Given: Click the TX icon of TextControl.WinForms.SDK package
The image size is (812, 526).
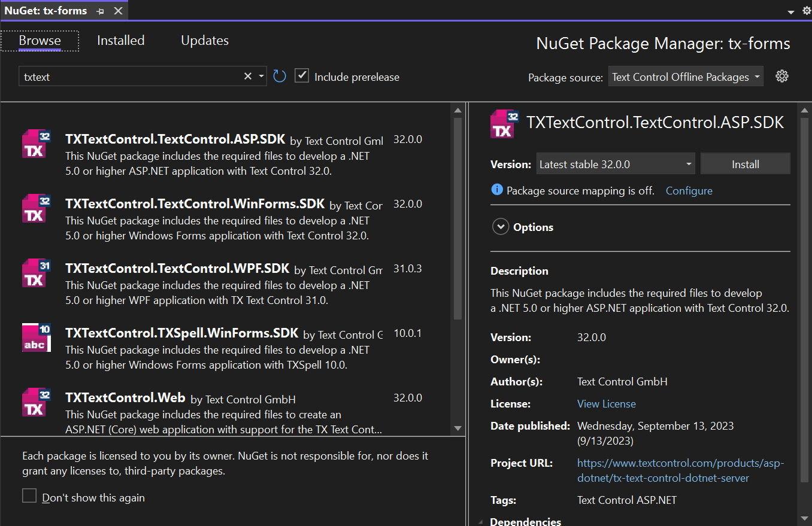Looking at the screenshot, I should [x=37, y=208].
